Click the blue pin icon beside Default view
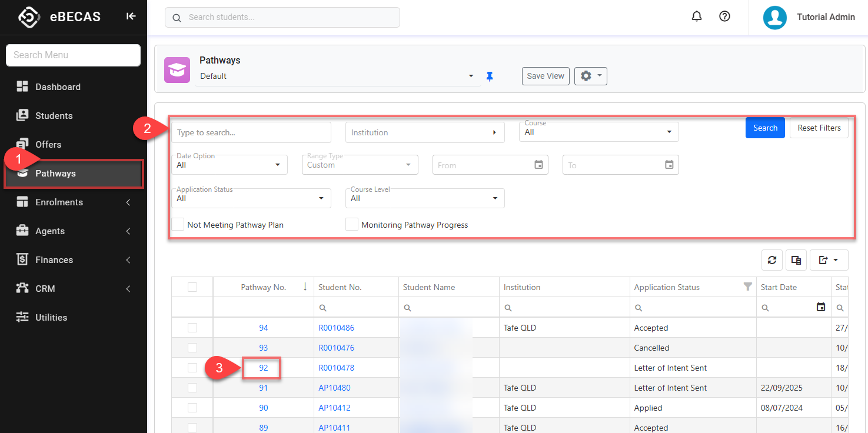 coord(490,76)
